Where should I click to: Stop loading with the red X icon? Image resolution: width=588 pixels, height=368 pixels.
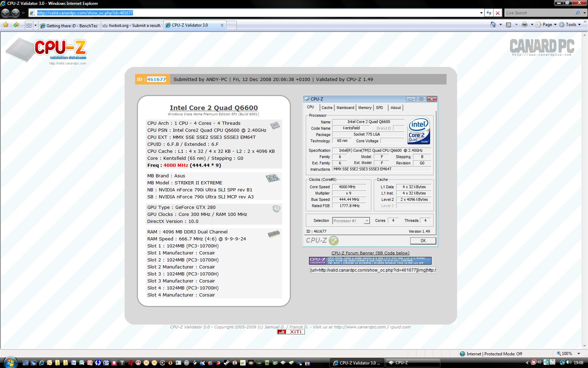pyautogui.click(x=498, y=13)
